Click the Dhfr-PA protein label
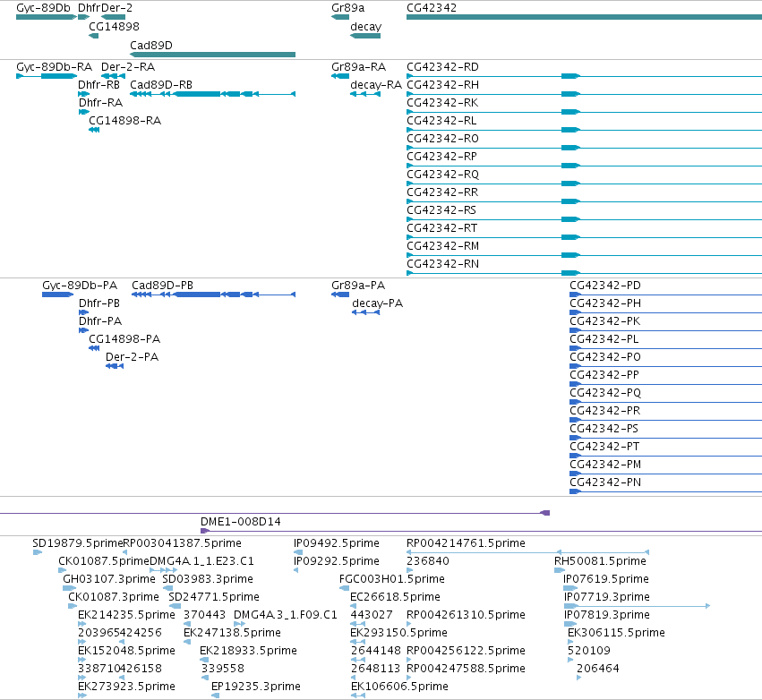762x700 pixels. click(100, 321)
